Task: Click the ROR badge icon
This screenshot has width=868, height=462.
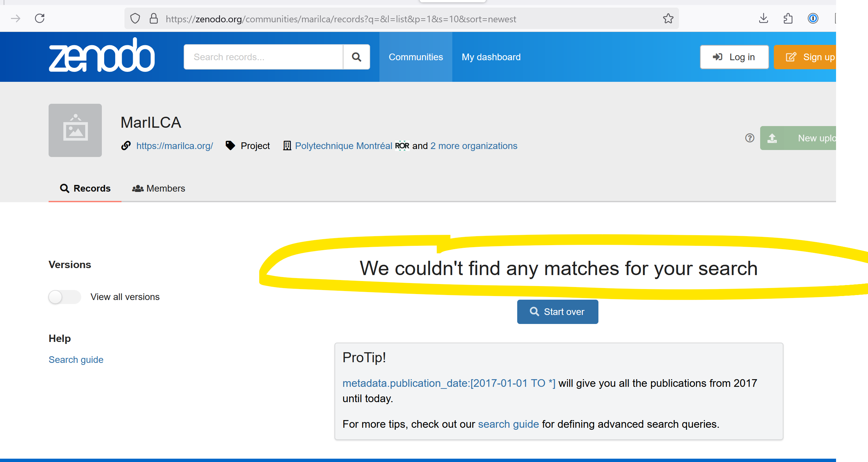Action: [x=402, y=146]
